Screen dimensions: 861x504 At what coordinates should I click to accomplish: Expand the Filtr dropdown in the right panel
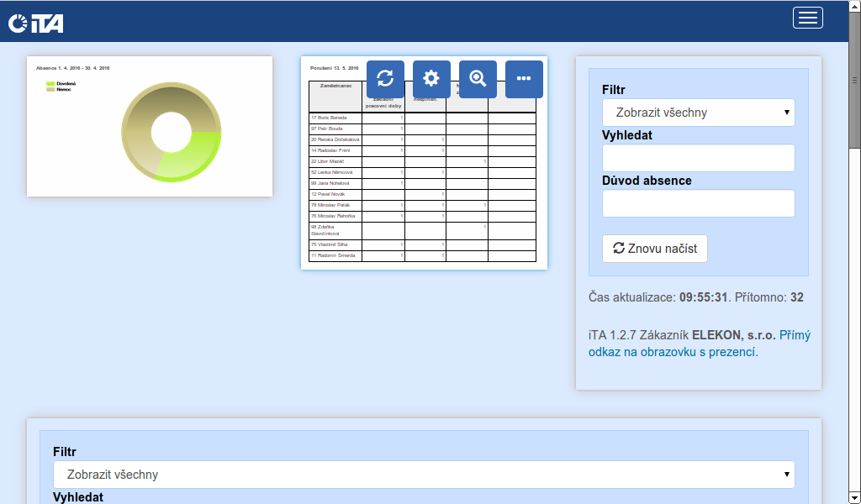[x=698, y=113]
